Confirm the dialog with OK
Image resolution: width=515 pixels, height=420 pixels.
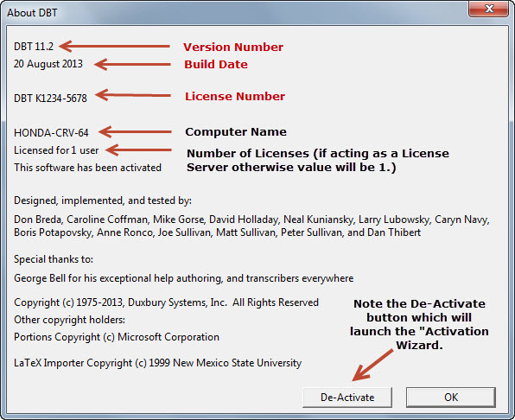[x=451, y=398]
